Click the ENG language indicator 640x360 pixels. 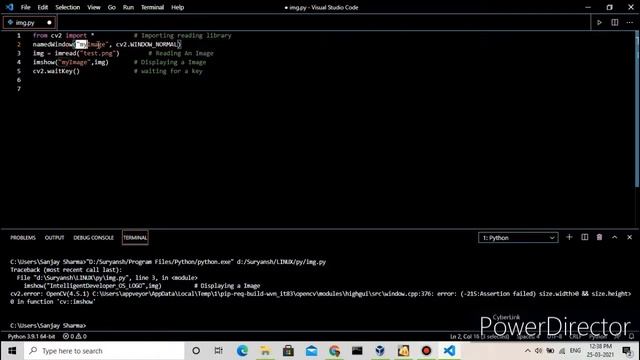pyautogui.click(x=575, y=351)
